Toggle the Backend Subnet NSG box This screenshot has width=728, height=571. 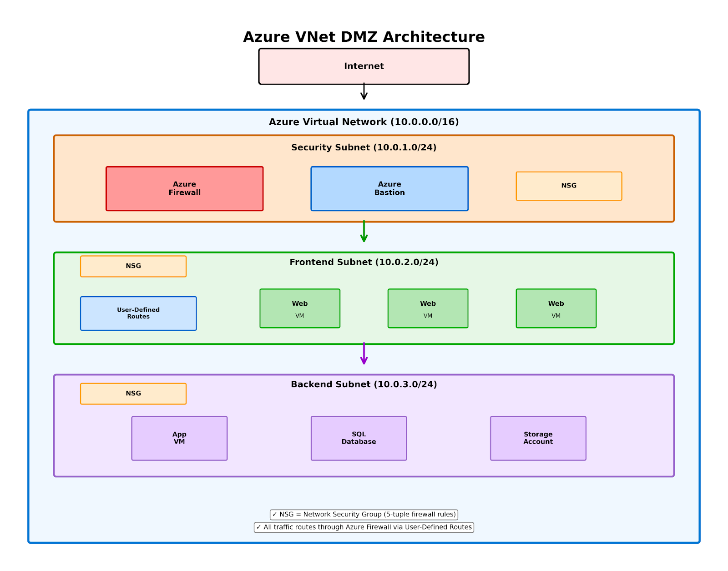(x=133, y=393)
